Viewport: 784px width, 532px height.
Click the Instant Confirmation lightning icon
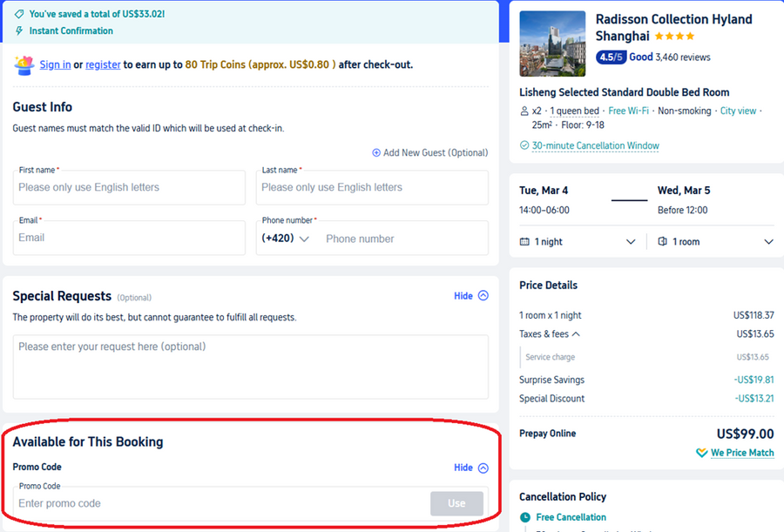click(19, 30)
